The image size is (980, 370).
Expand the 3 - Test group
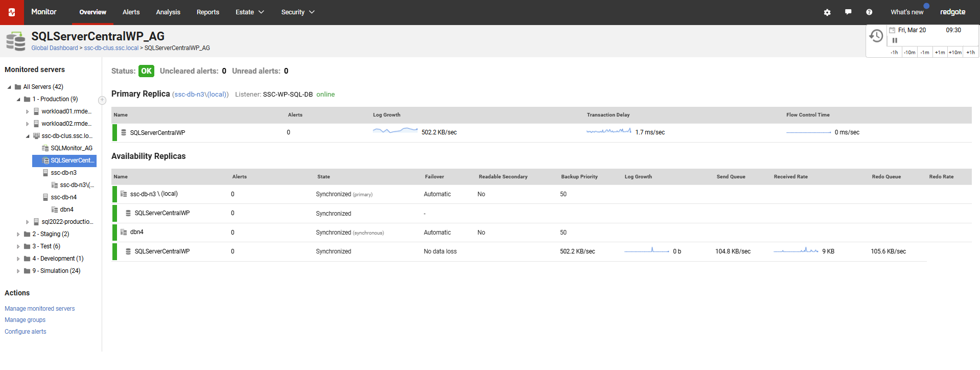click(18, 246)
